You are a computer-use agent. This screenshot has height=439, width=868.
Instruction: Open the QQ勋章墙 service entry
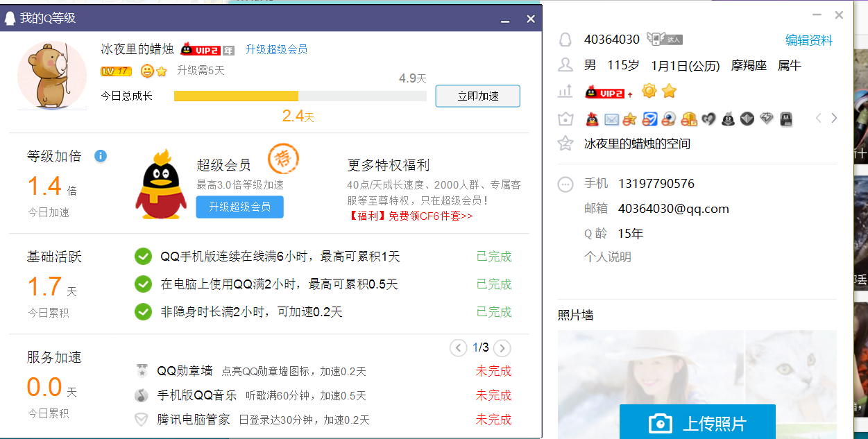click(x=185, y=371)
